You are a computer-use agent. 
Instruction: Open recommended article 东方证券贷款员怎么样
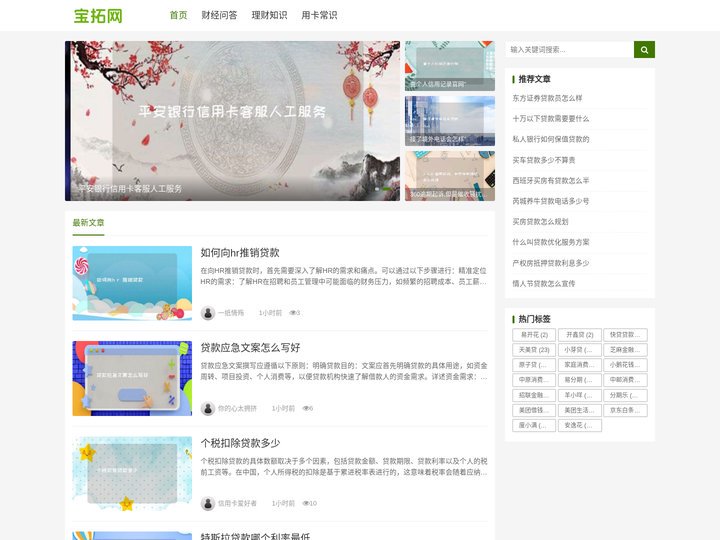pos(547,98)
